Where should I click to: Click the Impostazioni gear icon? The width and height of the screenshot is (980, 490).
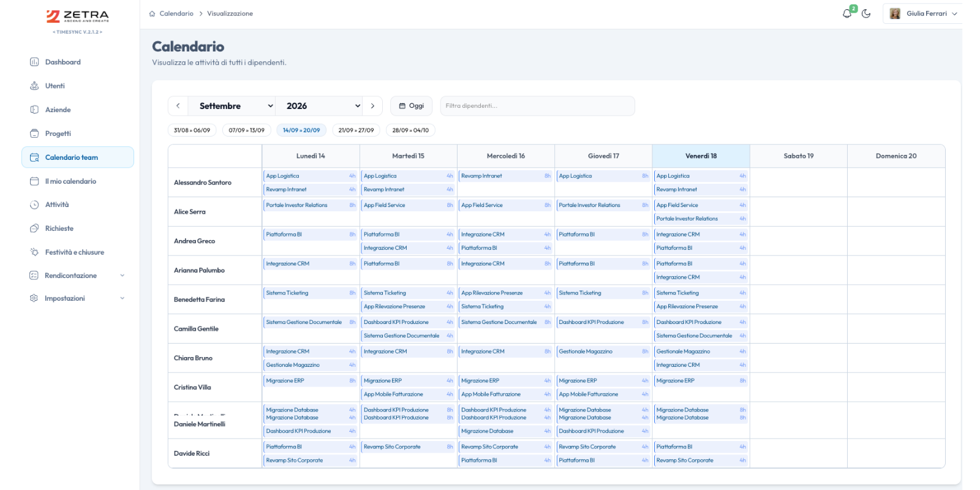tap(34, 298)
